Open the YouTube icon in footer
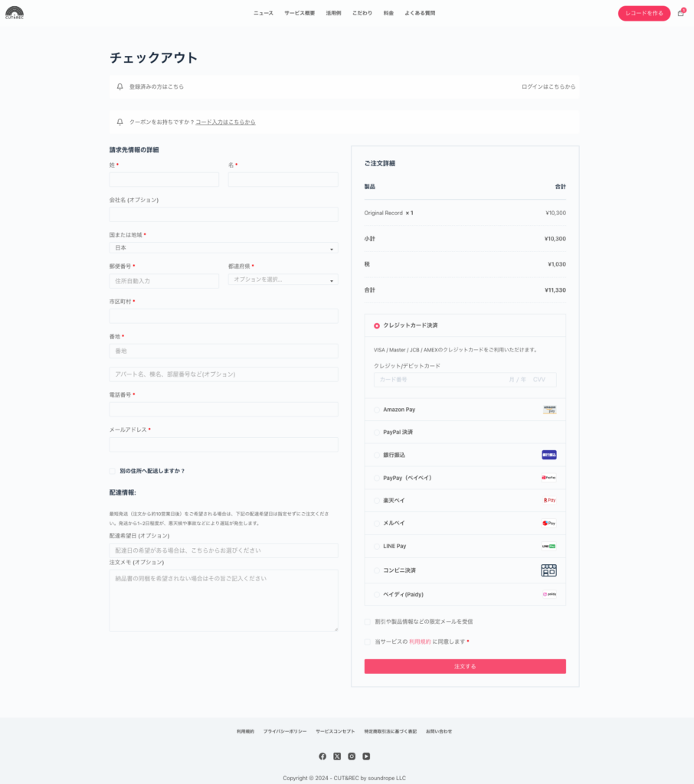Image resolution: width=694 pixels, height=784 pixels. (366, 756)
